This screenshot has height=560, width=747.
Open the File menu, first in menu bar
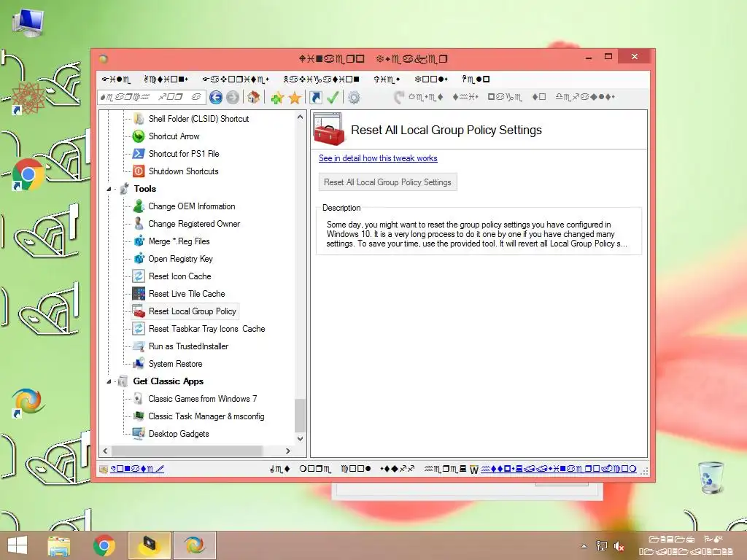(116, 79)
